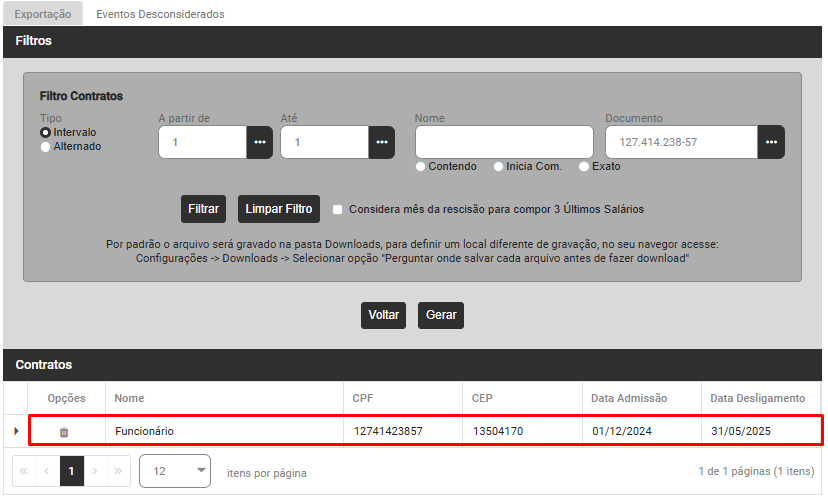Open lookup for the A partir de field

click(x=260, y=142)
